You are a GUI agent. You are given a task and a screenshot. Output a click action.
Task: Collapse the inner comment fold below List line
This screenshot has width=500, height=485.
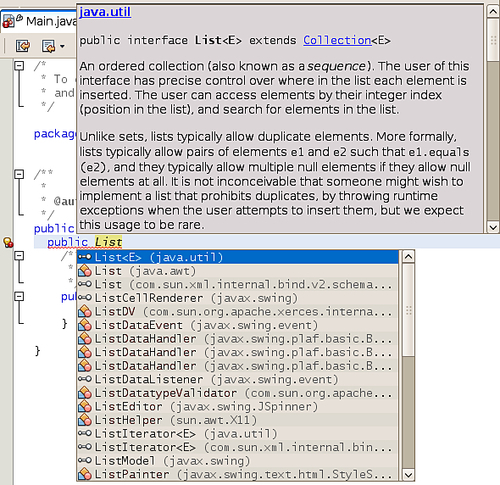point(20,256)
